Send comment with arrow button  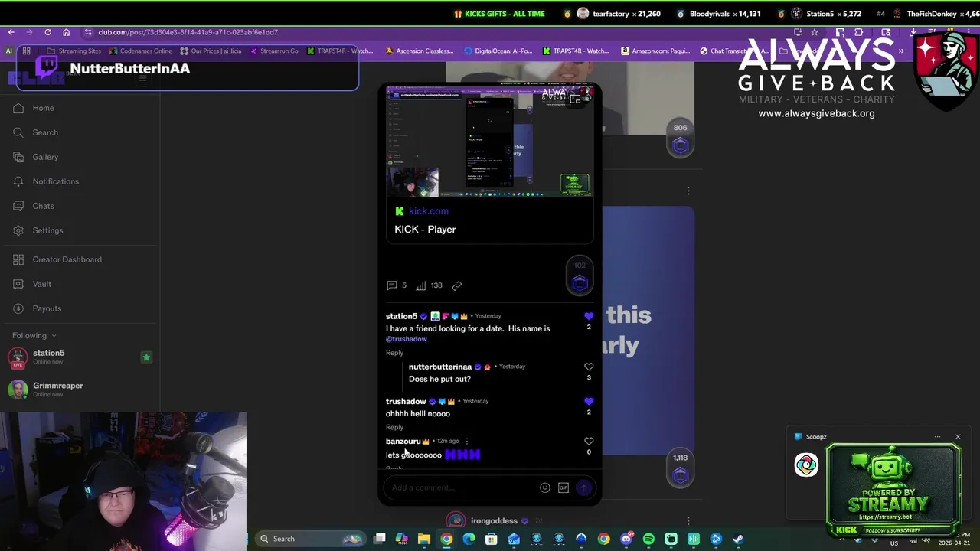coord(584,487)
